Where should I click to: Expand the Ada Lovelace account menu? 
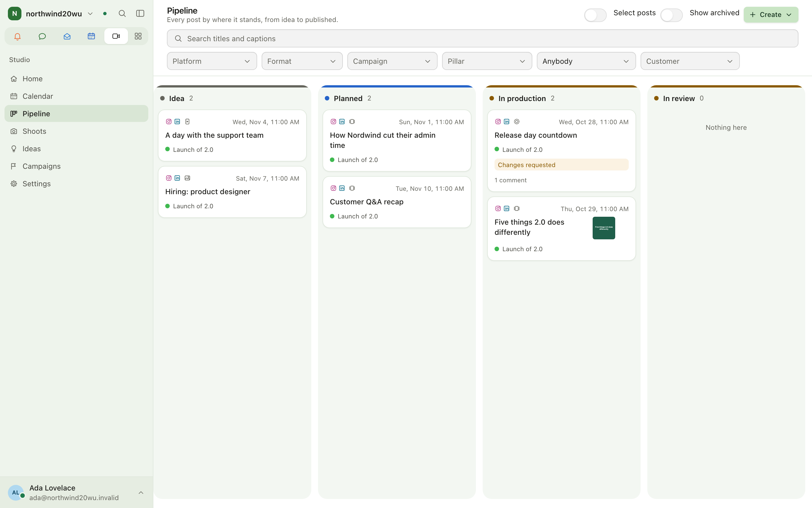tap(76, 492)
